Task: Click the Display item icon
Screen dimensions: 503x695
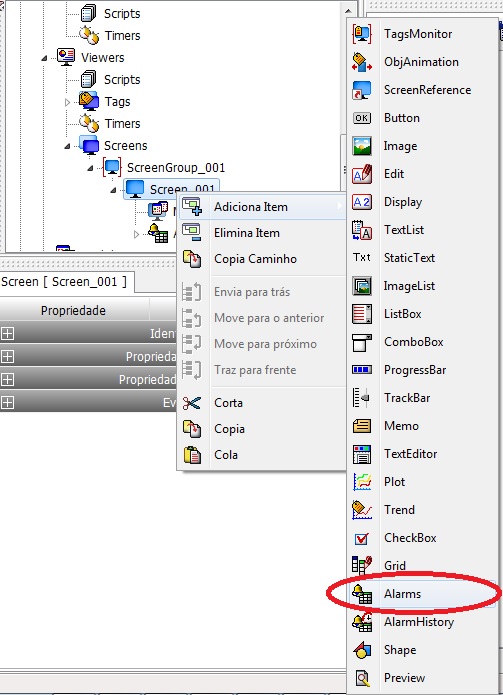Action: click(362, 202)
